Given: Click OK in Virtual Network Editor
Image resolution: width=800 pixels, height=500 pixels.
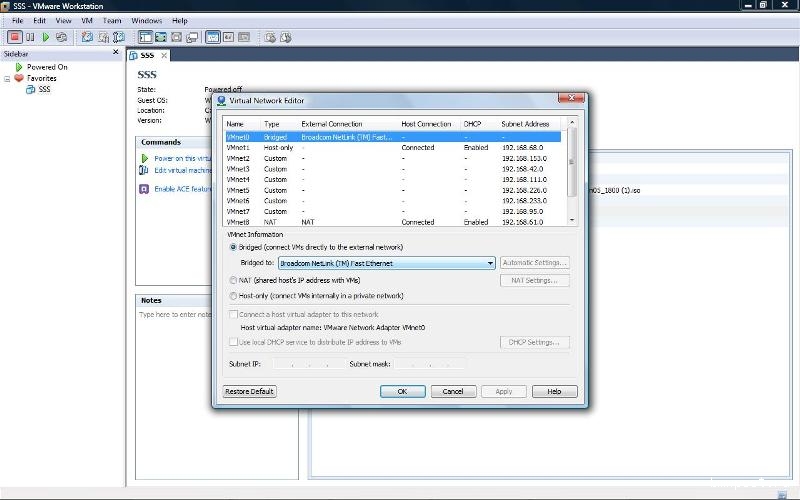Looking at the screenshot, I should (x=402, y=391).
